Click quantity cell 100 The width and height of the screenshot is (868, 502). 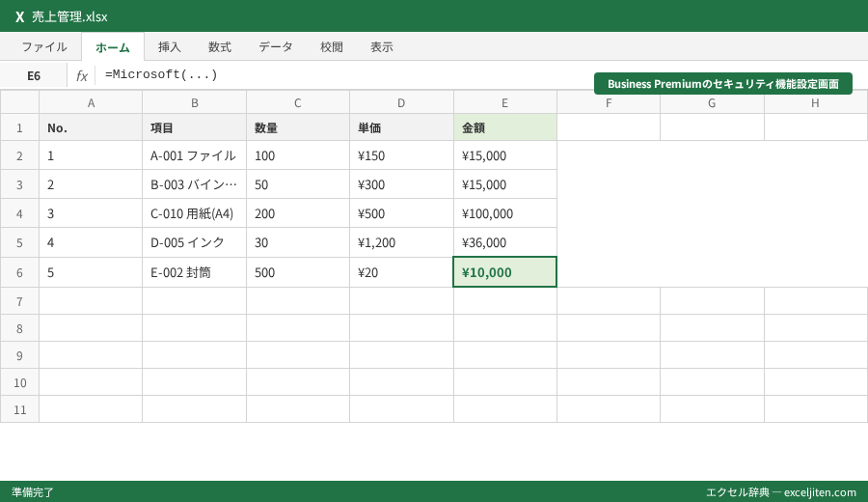pos(298,155)
